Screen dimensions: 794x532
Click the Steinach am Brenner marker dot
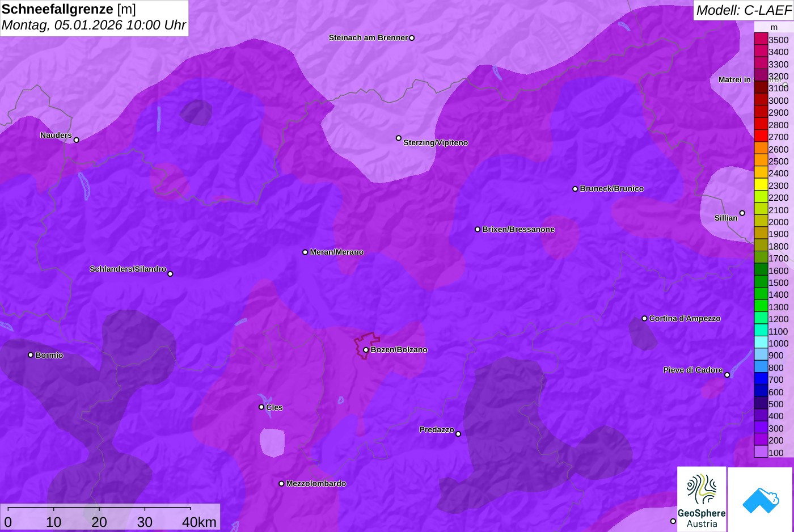[x=412, y=38]
